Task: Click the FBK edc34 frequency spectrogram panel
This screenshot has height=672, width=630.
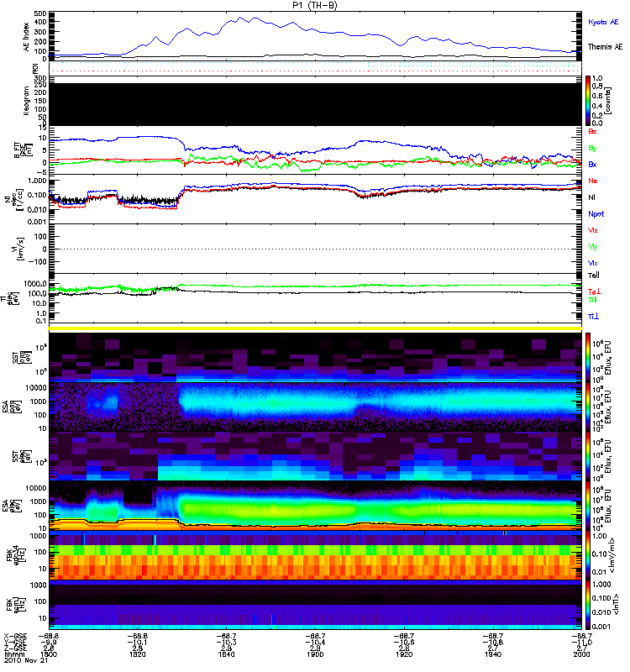Action: click(x=316, y=555)
